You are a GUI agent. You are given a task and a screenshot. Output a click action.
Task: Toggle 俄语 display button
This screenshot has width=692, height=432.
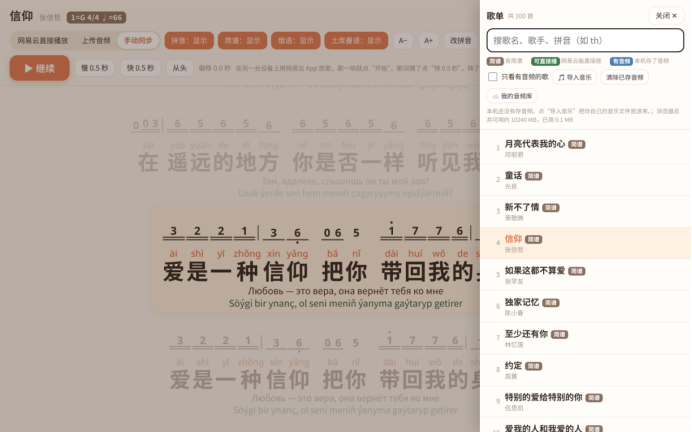coord(295,41)
